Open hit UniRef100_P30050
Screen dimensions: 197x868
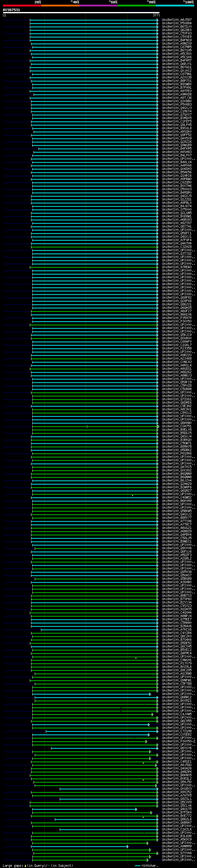(x=177, y=321)
